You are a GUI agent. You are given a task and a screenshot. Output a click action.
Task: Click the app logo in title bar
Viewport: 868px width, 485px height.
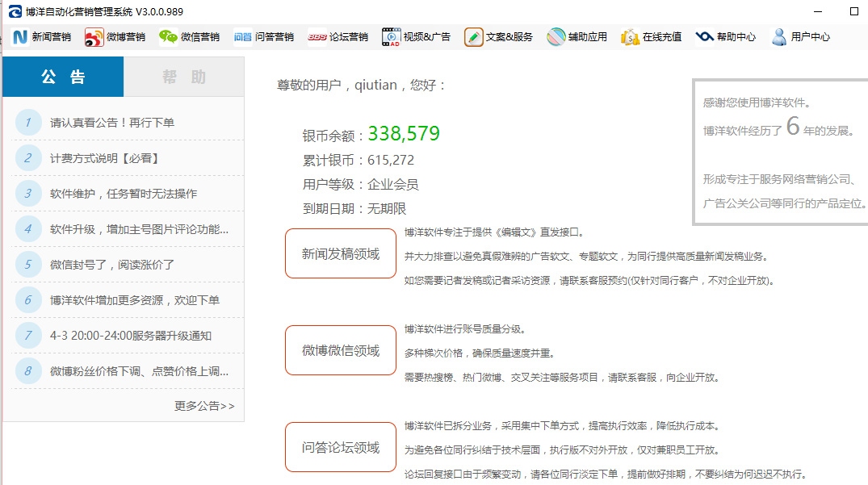[x=15, y=11]
